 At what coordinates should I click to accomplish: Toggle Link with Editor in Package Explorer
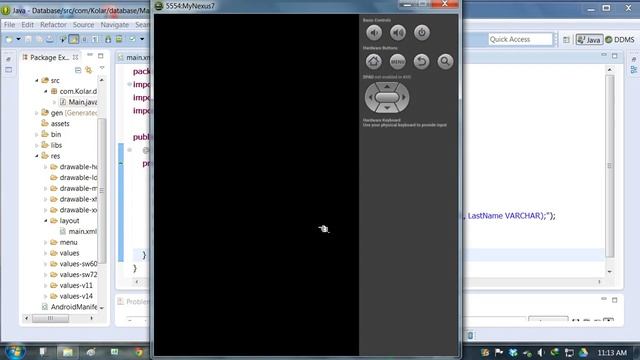tap(89, 70)
